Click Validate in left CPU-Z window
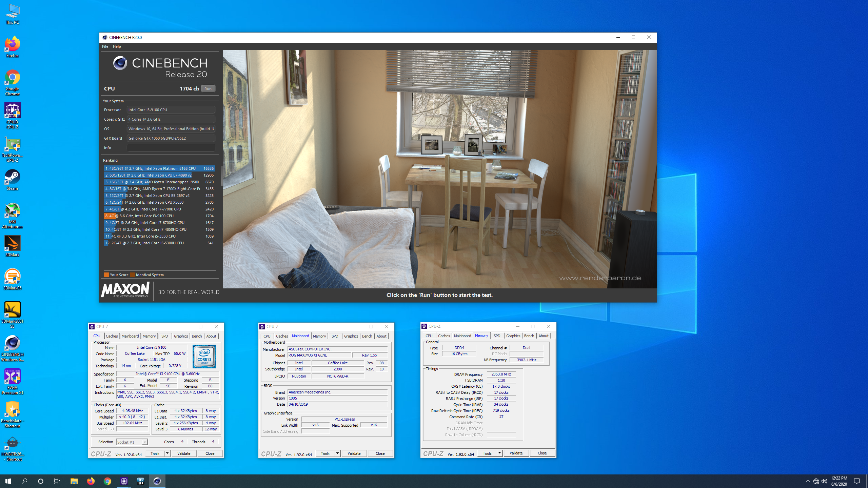This screenshot has width=868, height=488. coord(184,453)
